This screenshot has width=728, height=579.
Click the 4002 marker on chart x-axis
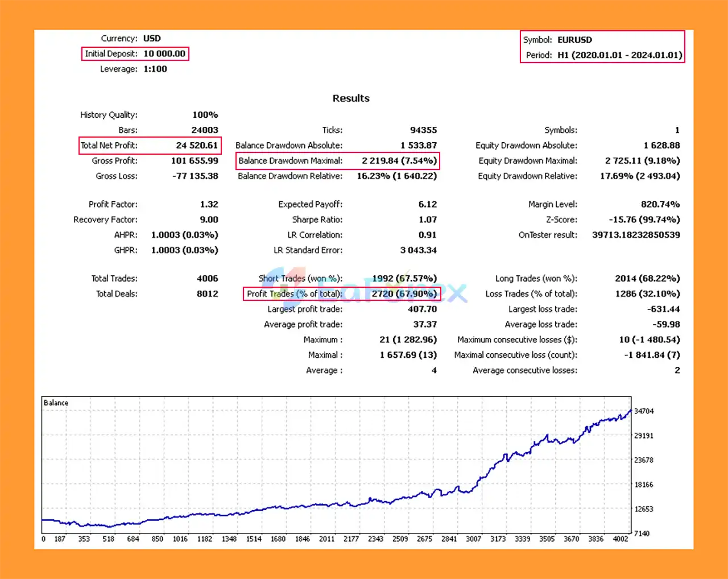click(620, 539)
